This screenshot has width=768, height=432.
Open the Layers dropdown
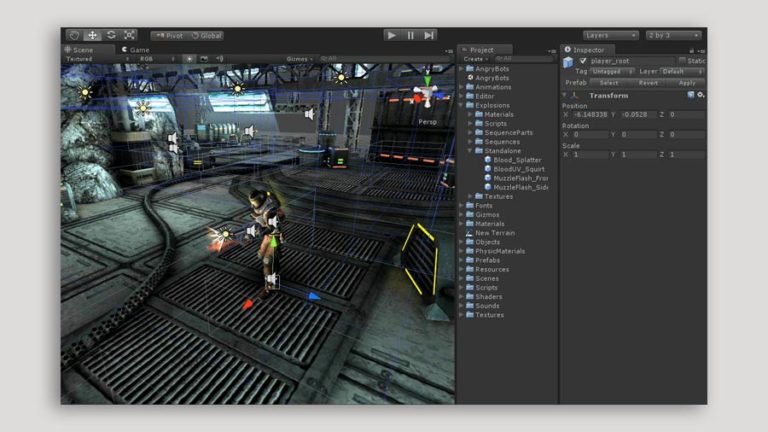610,35
